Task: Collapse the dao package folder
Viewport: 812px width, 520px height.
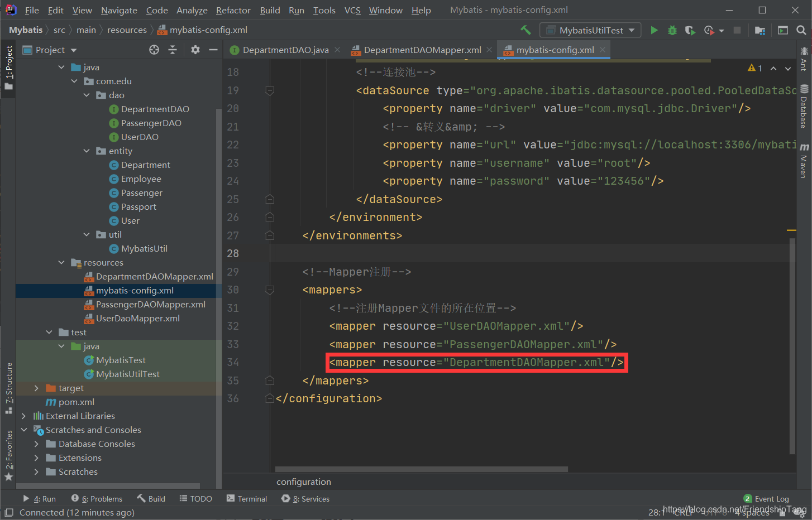Action: (87, 95)
